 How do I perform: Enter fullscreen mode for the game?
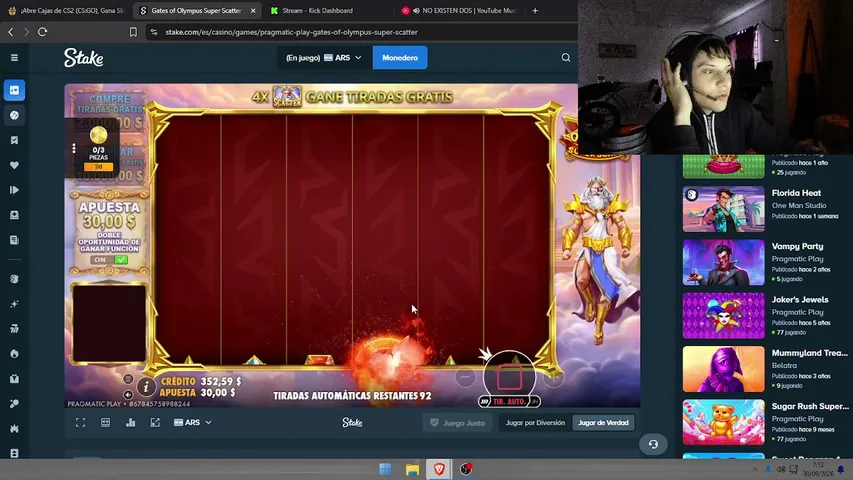point(81,423)
